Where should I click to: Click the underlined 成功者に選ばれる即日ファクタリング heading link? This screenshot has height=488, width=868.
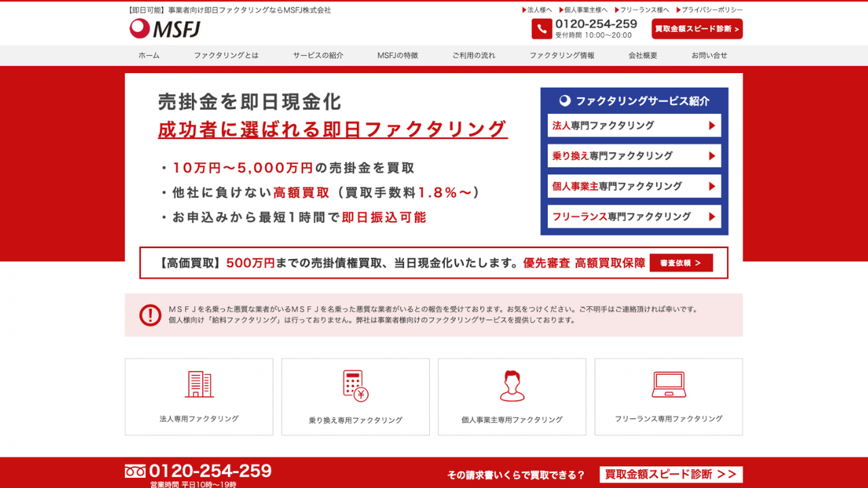[x=332, y=129]
